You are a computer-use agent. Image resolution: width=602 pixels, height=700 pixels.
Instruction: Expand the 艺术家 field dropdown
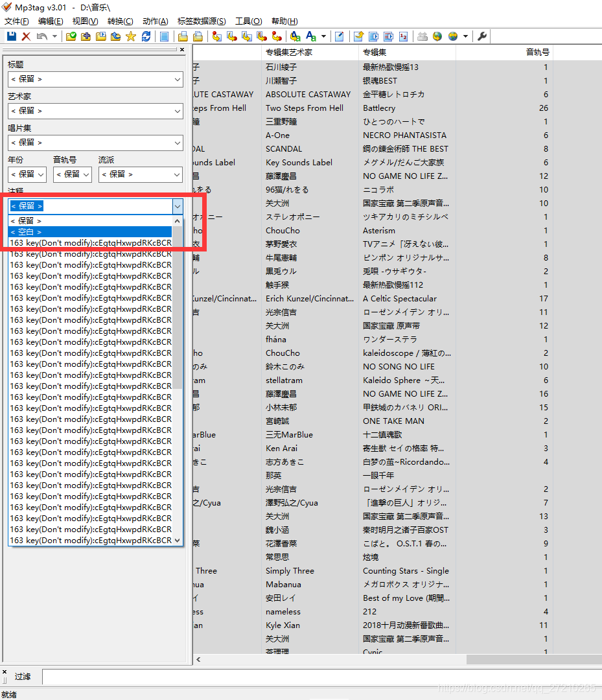pos(177,111)
